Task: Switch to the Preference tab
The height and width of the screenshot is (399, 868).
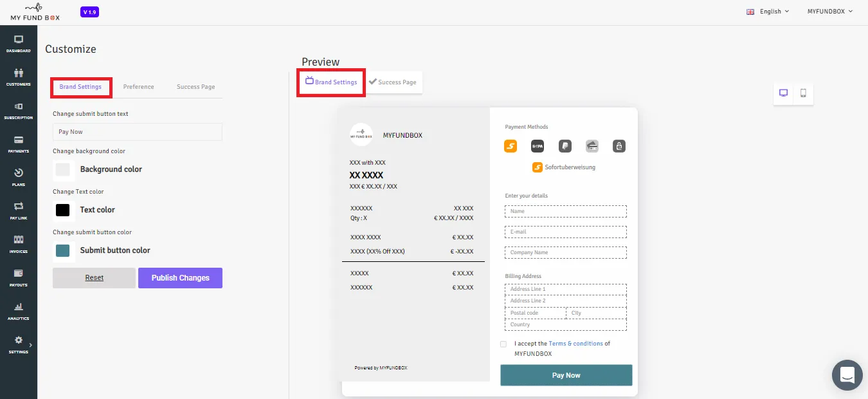Action: point(139,87)
